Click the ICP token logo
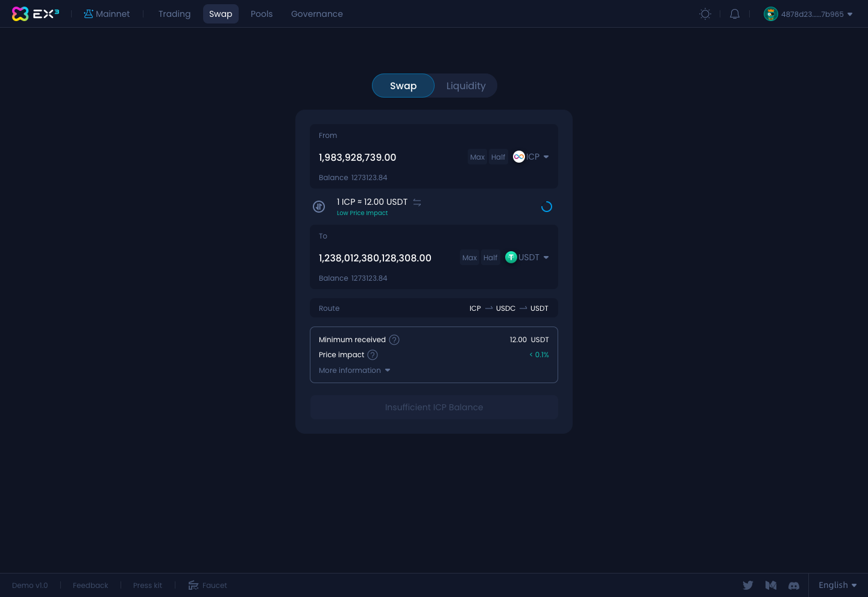This screenshot has width=868, height=597. 519,157
